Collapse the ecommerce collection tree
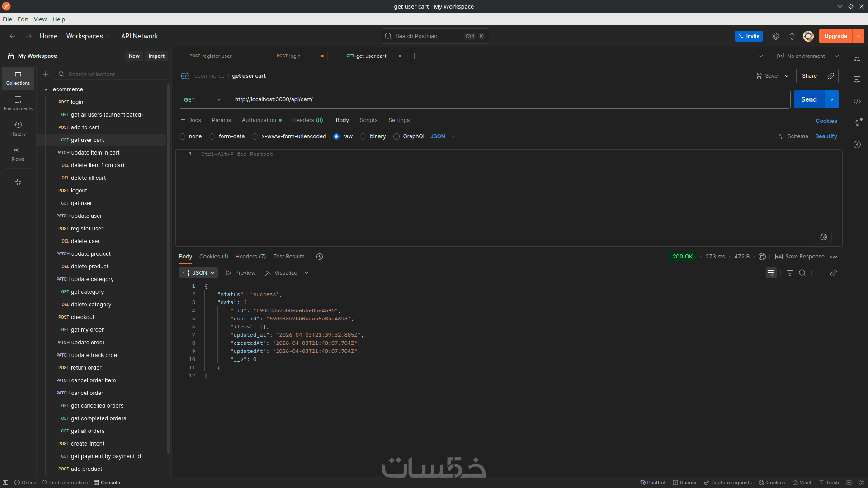868x488 pixels. [x=46, y=89]
